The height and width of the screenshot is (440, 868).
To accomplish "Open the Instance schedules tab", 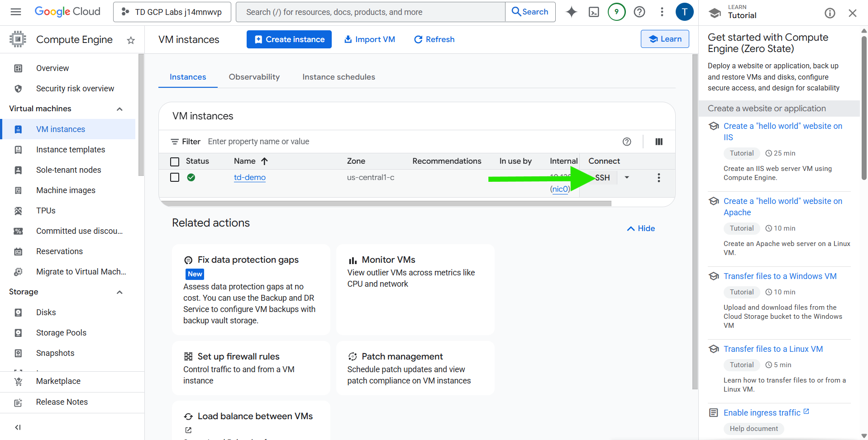I will point(339,77).
